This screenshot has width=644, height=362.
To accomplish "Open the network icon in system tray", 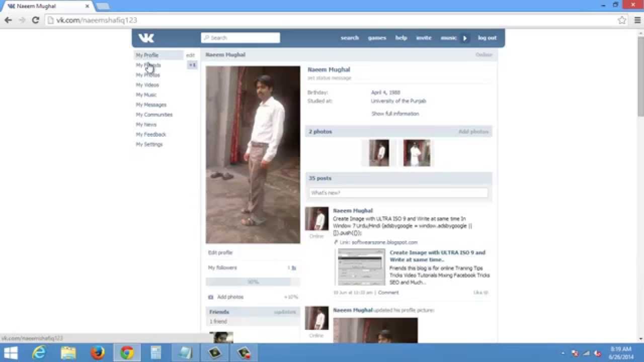I will click(x=586, y=353).
